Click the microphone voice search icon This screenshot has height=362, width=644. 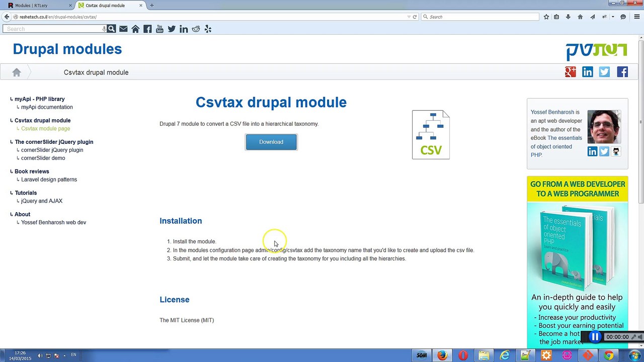(104, 29)
